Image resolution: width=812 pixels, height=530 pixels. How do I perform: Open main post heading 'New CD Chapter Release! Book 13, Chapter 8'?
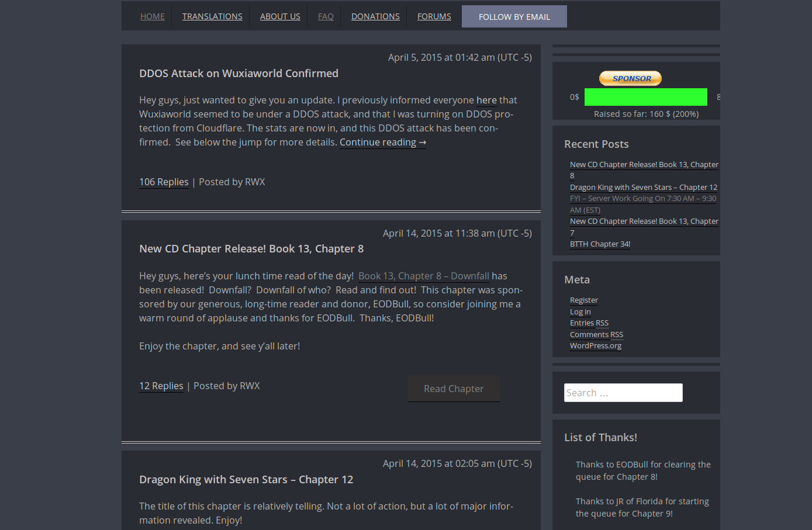[251, 248]
